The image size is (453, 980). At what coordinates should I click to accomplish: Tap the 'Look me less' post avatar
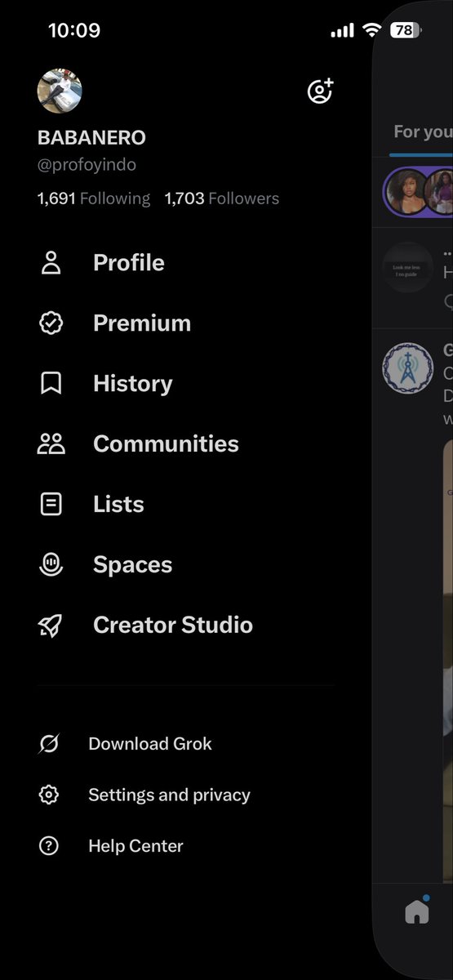(407, 267)
